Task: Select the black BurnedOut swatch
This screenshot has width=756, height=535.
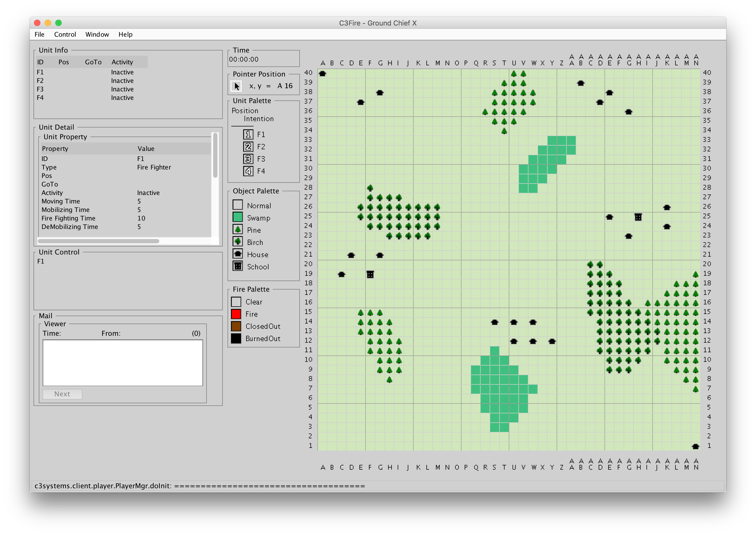Action: [236, 338]
